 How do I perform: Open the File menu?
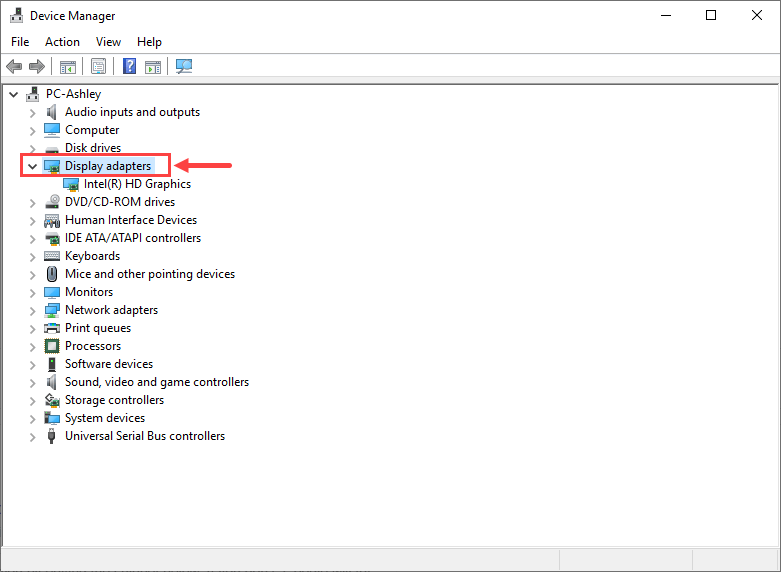[x=20, y=42]
